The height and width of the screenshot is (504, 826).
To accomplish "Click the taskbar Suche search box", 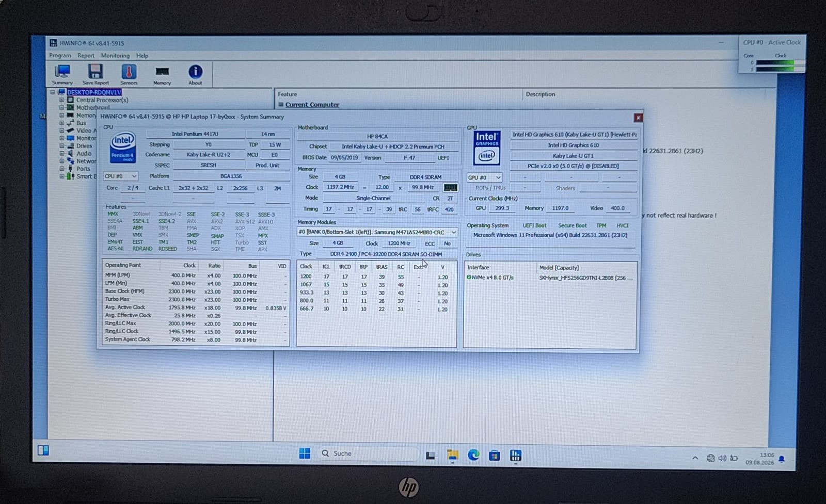I will pyautogui.click(x=368, y=453).
